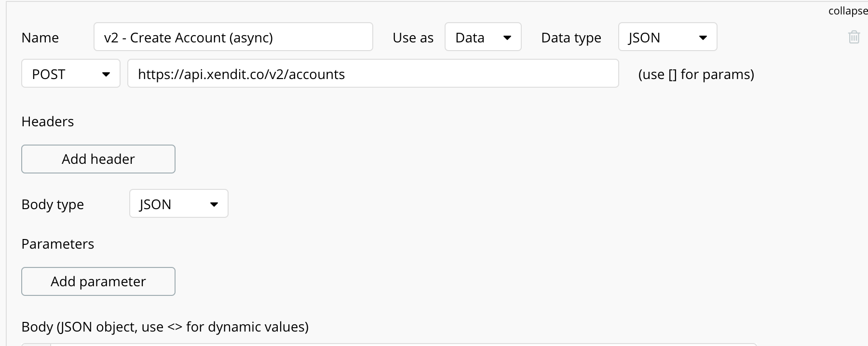Screen dimensions: 868x346
Task: Open the Data type dropdown
Action: point(667,37)
